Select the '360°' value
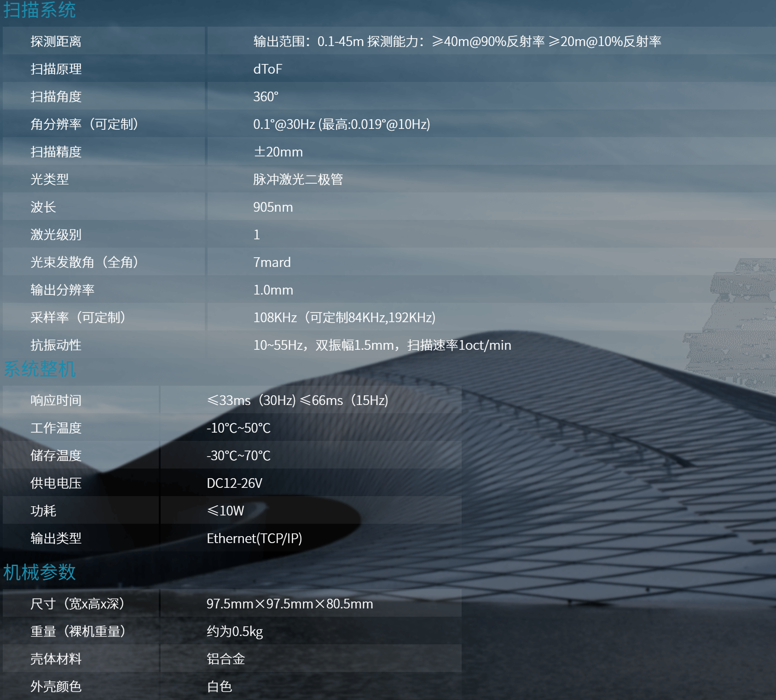This screenshot has height=700, width=776. pos(266,97)
